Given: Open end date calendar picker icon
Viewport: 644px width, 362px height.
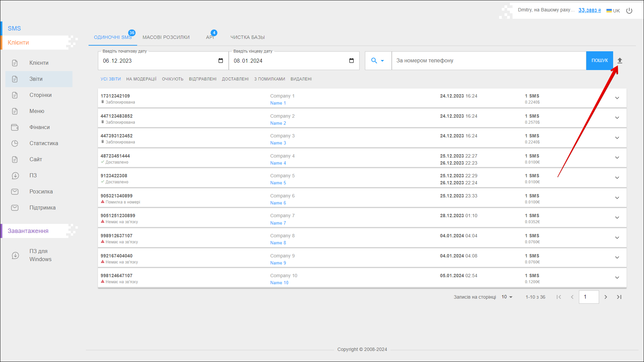Looking at the screenshot, I should (351, 61).
